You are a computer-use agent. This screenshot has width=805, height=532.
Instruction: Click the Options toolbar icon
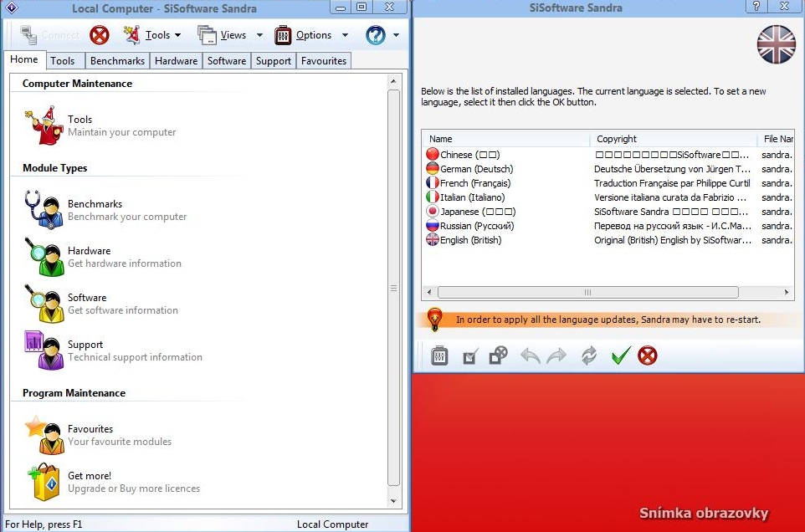click(283, 35)
